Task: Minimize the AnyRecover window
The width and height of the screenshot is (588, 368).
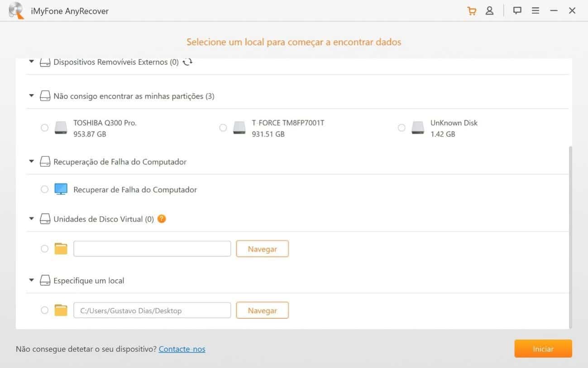Action: (x=554, y=11)
